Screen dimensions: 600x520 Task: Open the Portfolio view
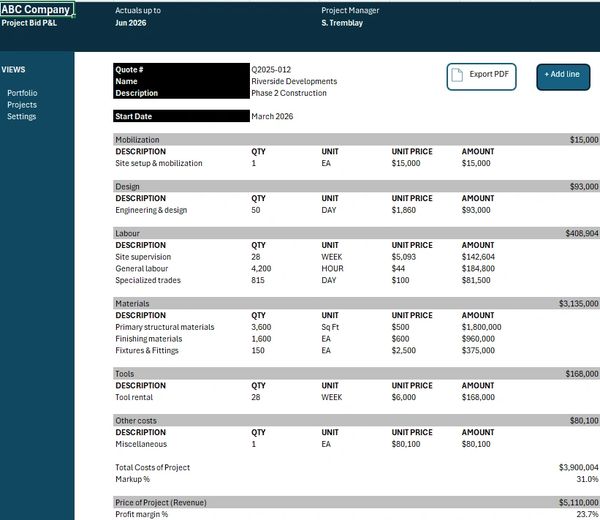click(22, 93)
